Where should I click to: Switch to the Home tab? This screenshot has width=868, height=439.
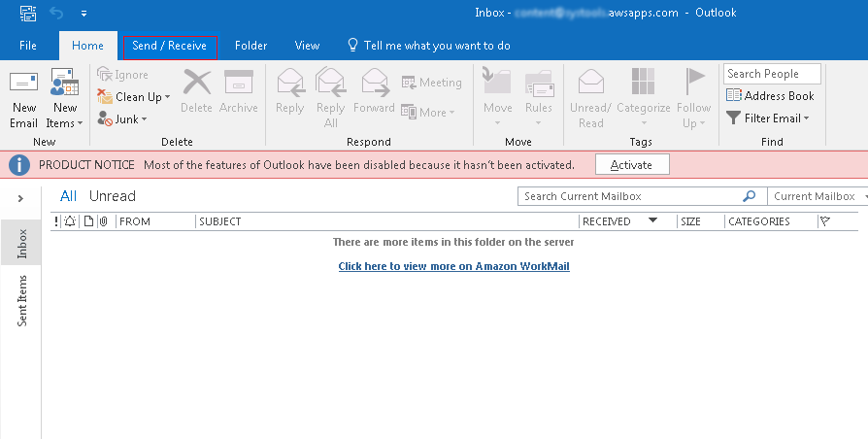[87, 46]
